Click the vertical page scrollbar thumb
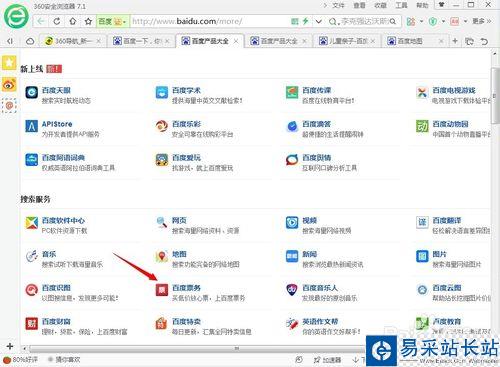The width and height of the screenshot is (500, 367). pos(495,95)
